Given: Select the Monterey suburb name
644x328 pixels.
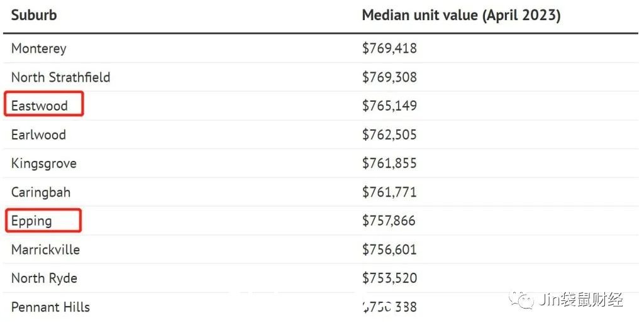Looking at the screenshot, I should point(38,48).
